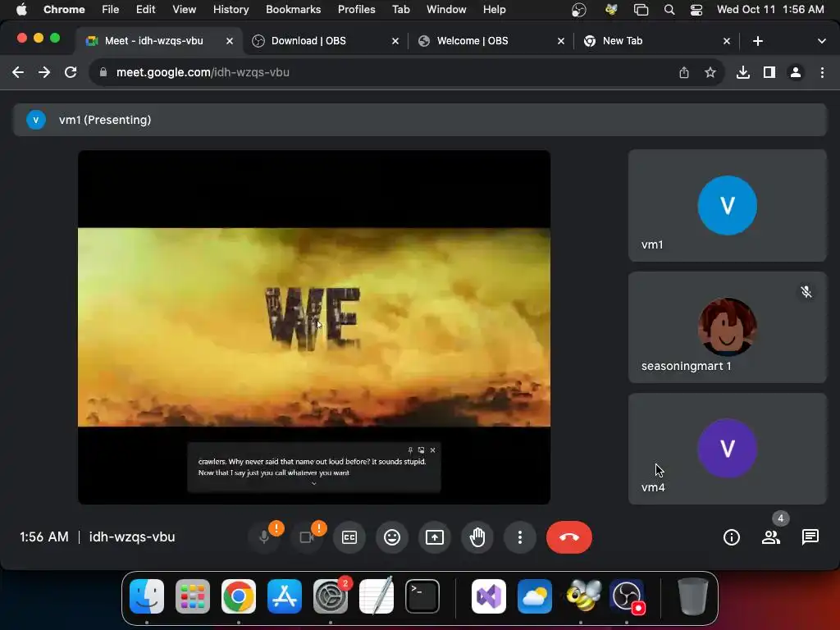This screenshot has height=630, width=840.
Task: Close the New Tab tab
Action: point(727,41)
